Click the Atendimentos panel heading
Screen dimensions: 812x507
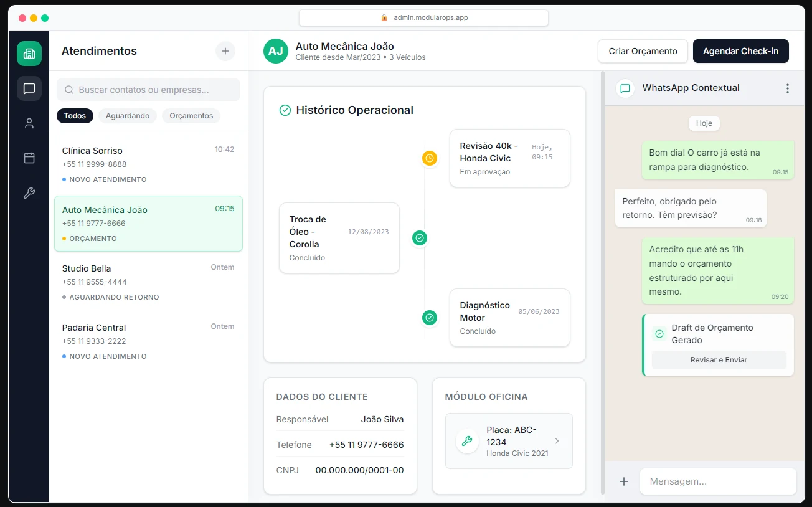pos(99,51)
